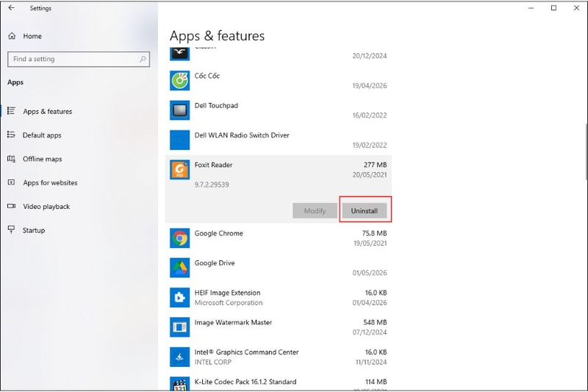Click the Microsoft Corporation publisher text
The height and width of the screenshot is (392, 588).
pyautogui.click(x=229, y=303)
